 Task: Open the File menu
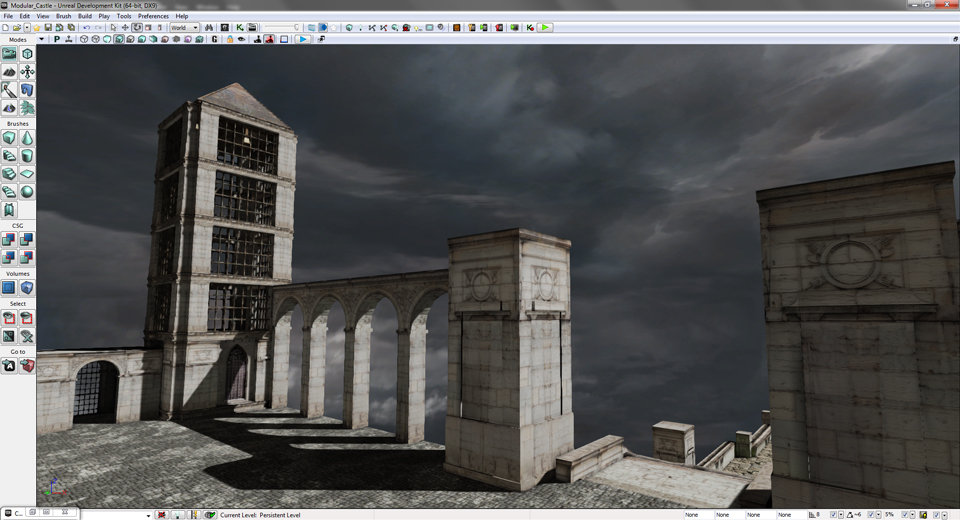[8, 17]
